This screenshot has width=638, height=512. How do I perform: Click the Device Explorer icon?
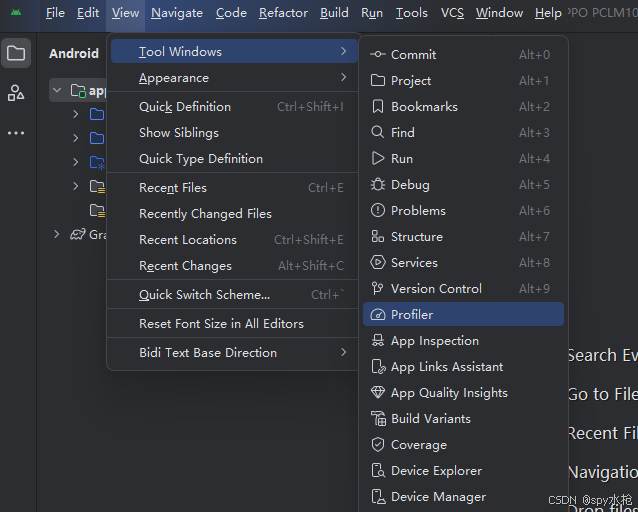pos(378,470)
